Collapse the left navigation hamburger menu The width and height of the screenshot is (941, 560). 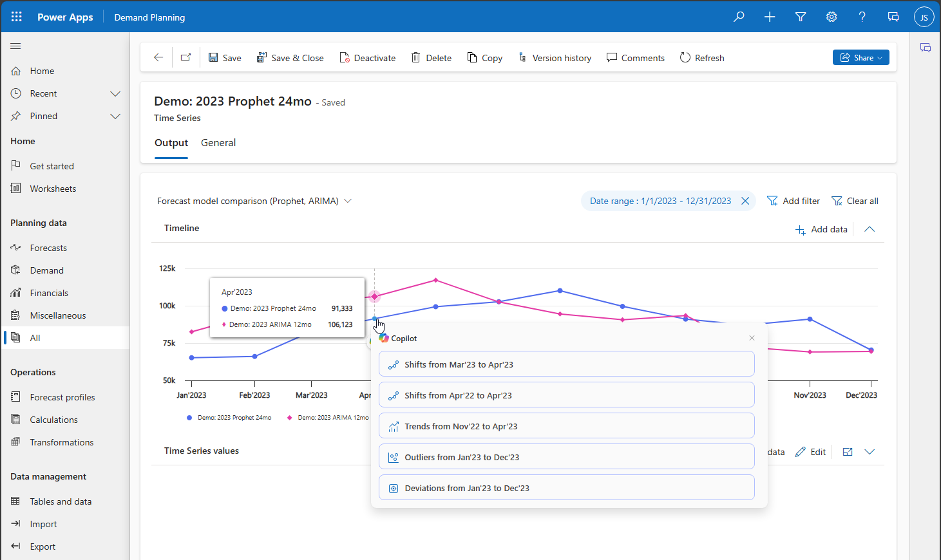(x=16, y=46)
